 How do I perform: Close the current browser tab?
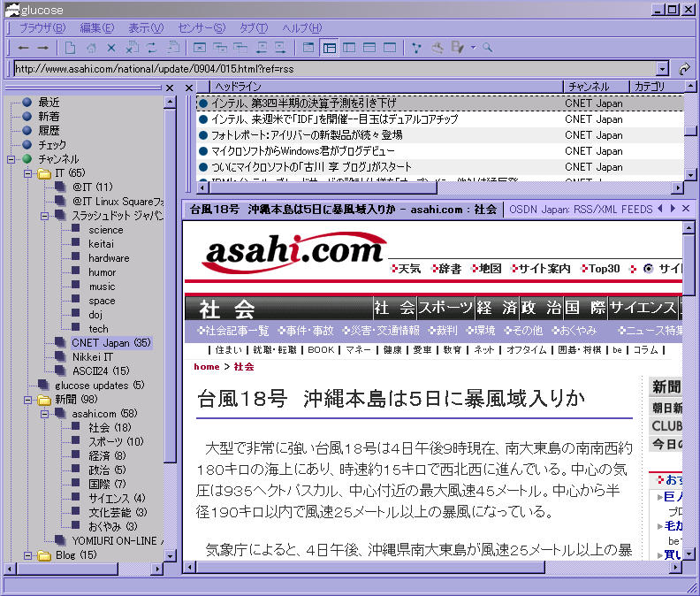(686, 209)
